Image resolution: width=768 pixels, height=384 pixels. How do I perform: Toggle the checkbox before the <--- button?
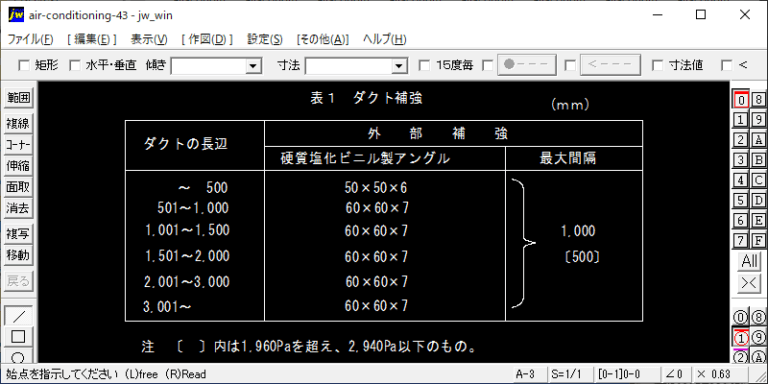[x=570, y=65]
